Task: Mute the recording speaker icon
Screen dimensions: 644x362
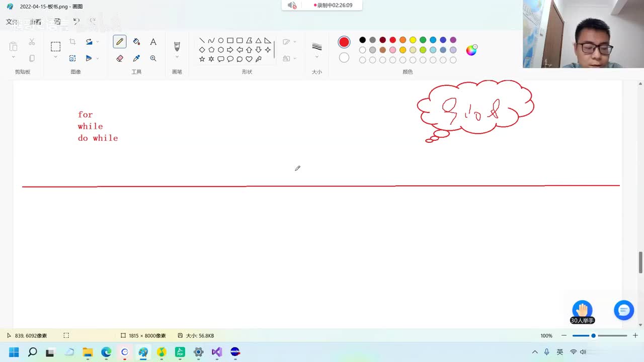Action: coord(292,5)
